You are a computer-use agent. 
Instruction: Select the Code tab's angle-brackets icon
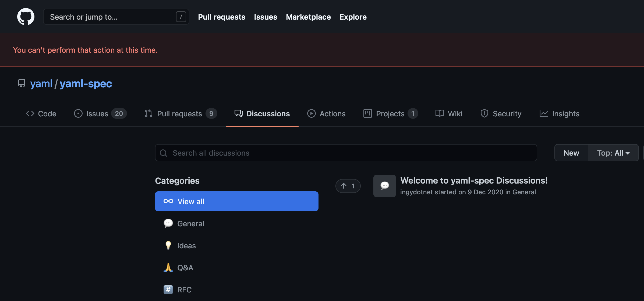[30, 113]
